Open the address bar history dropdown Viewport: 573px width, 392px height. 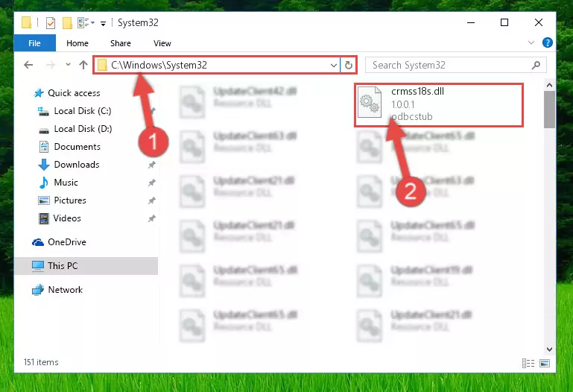tap(333, 66)
